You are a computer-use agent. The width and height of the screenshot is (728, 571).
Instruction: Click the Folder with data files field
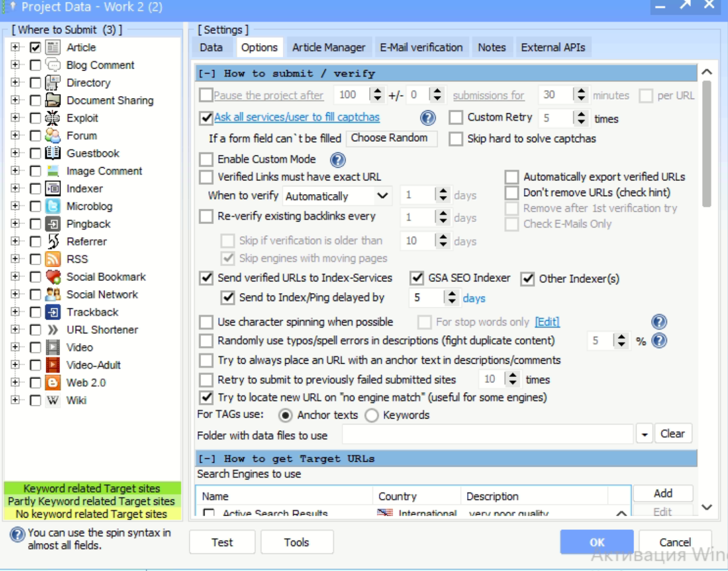488,434
